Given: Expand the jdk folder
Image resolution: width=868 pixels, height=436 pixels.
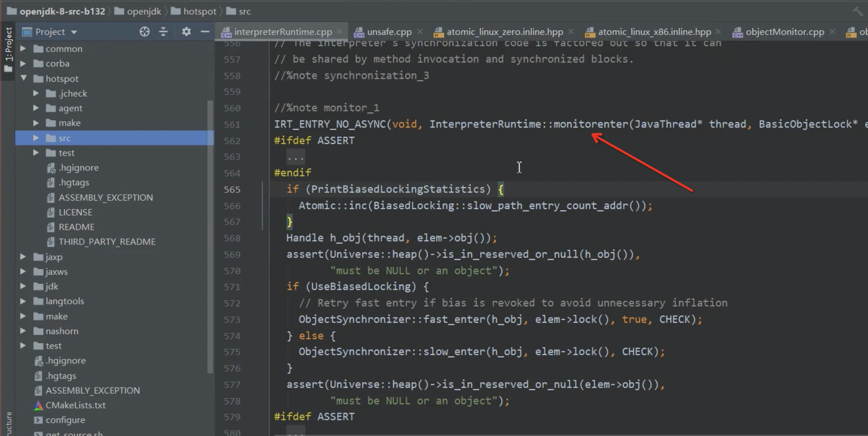Looking at the screenshot, I should (x=23, y=286).
